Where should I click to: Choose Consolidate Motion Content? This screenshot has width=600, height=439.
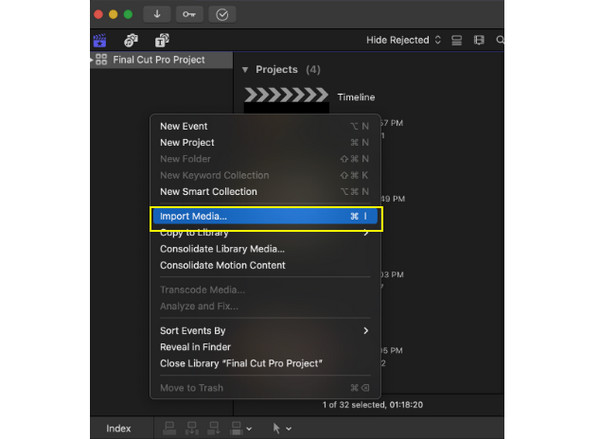pyautogui.click(x=264, y=266)
